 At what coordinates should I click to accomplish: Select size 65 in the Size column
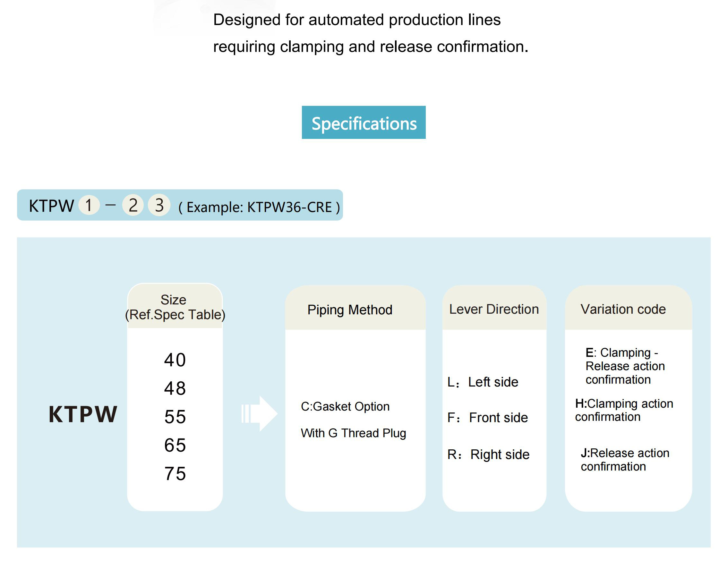(175, 445)
